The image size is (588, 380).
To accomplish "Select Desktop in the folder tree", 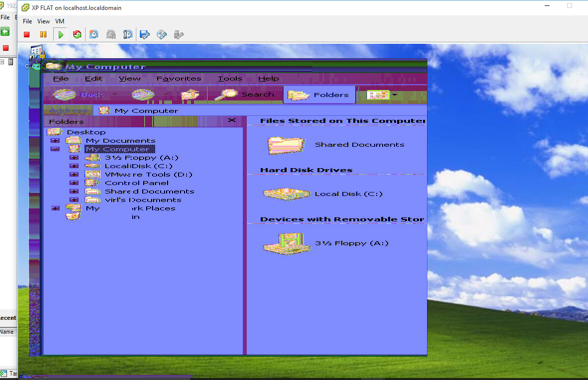I will [86, 132].
